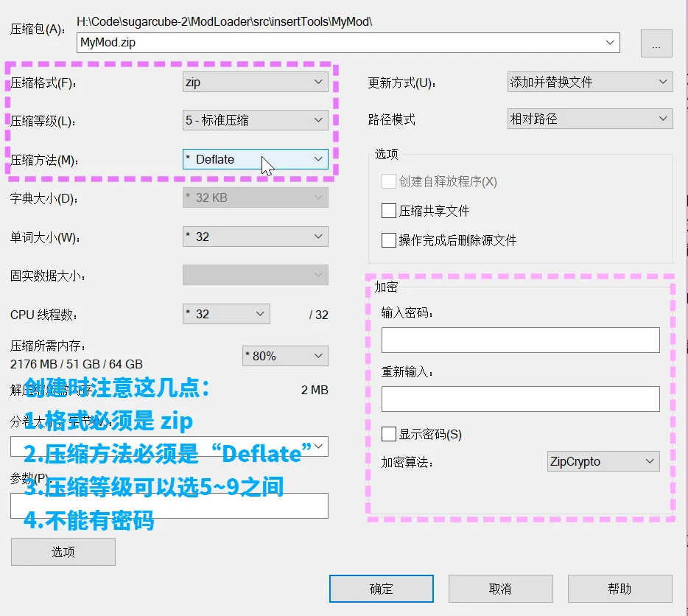Open the 路径模式 相对路径 dropdown

tap(589, 119)
